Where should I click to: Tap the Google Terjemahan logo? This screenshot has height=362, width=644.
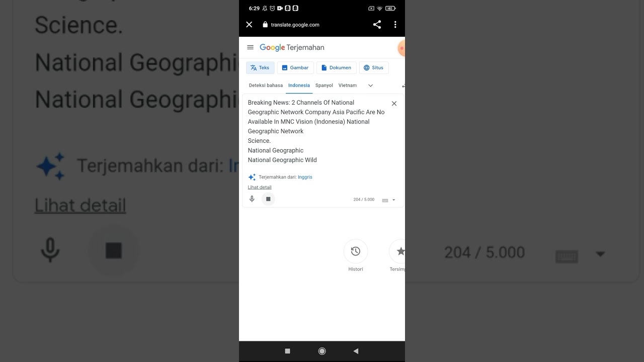click(x=292, y=48)
